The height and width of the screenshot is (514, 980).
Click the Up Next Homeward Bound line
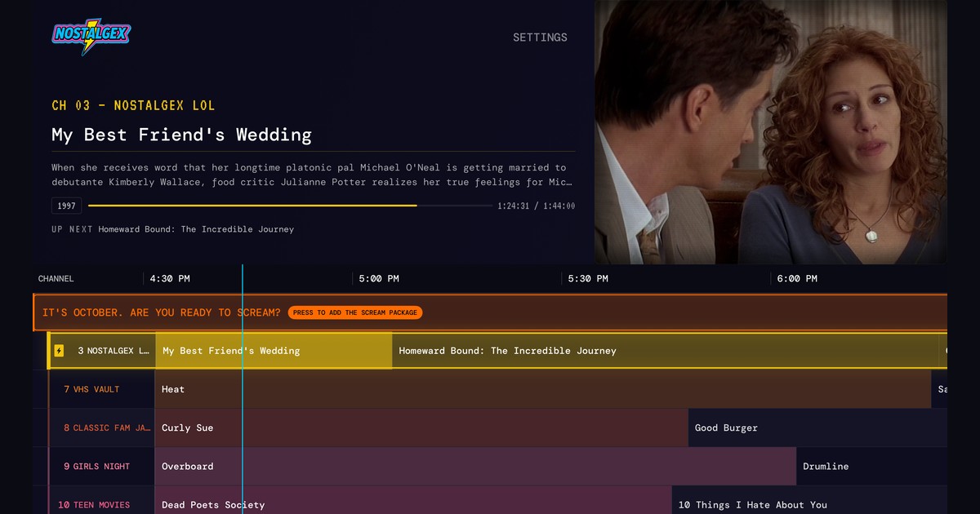[x=172, y=229]
